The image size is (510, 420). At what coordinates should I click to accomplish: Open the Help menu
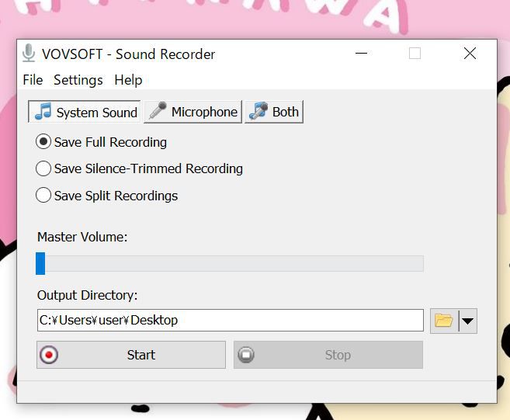[128, 80]
